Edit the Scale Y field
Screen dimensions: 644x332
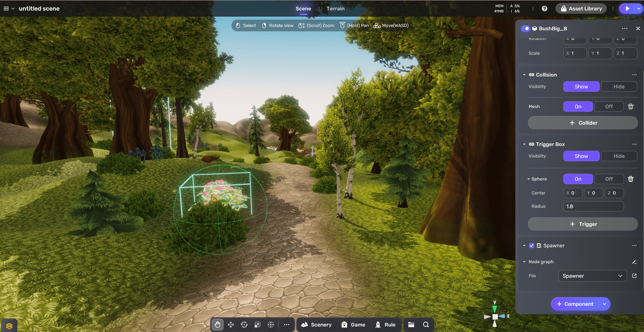(600, 53)
